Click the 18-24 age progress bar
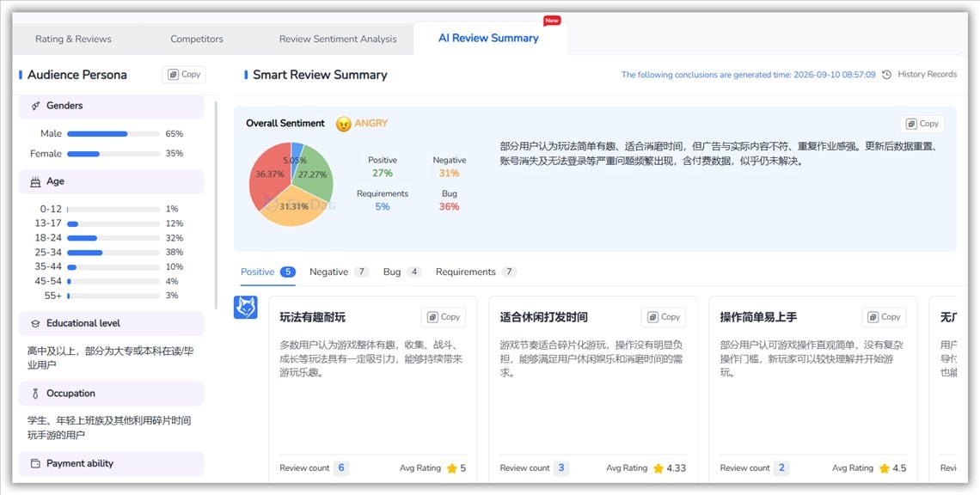This screenshot has width=980, height=495. (x=113, y=238)
